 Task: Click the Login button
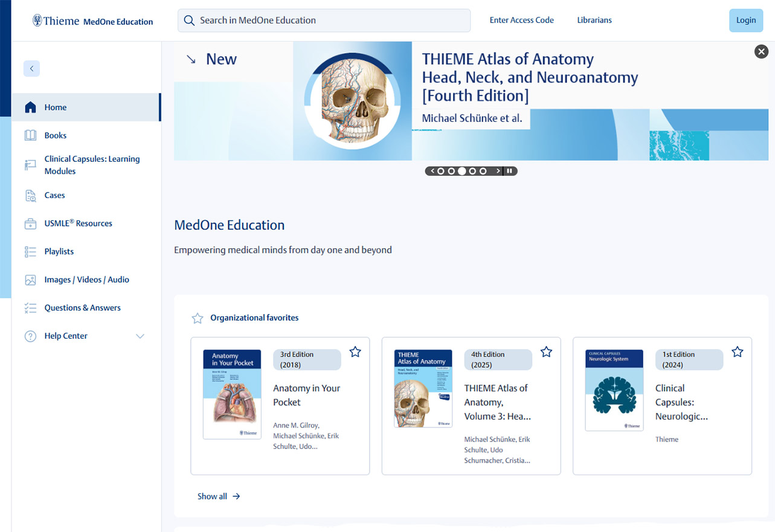[745, 21]
